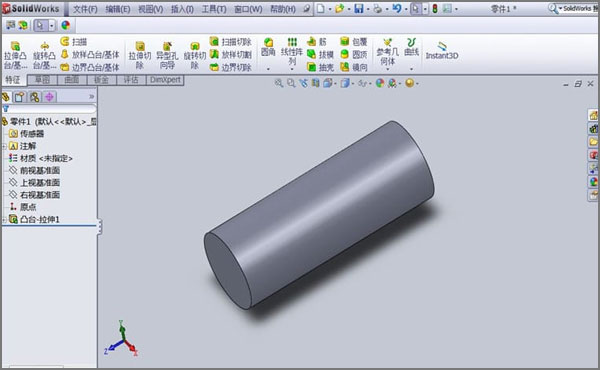Image resolution: width=600 pixels, height=370 pixels.
Task: Select the Fillet (圆角) tool
Action: [268, 47]
